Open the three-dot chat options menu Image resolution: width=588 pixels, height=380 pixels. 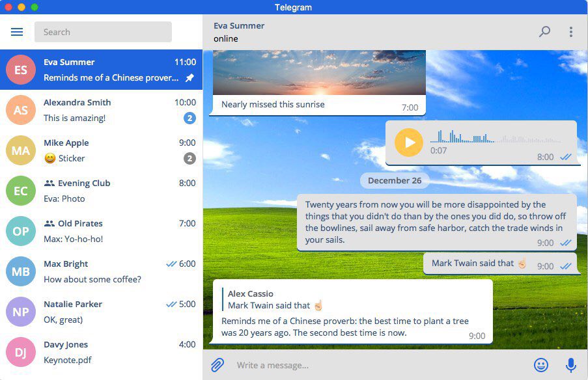tap(571, 32)
